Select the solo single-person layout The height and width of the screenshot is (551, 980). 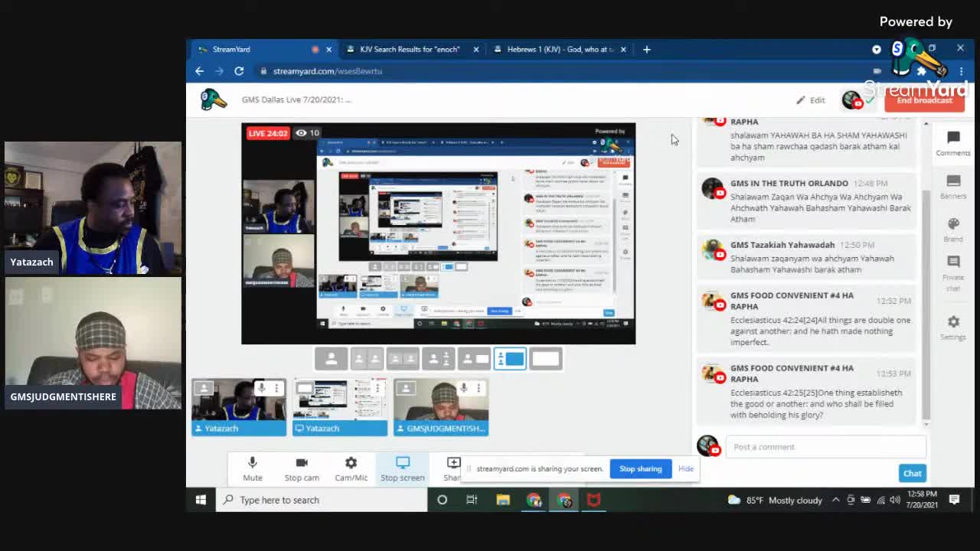point(332,359)
